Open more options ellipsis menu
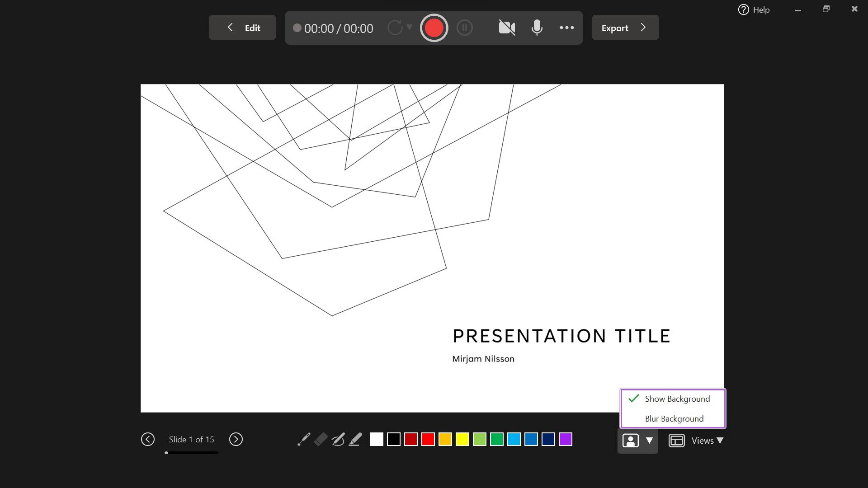Image resolution: width=868 pixels, height=488 pixels. pos(566,28)
